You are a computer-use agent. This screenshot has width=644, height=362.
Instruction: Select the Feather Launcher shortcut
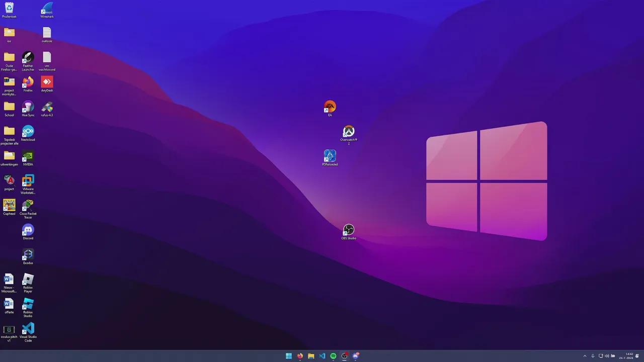click(28, 61)
